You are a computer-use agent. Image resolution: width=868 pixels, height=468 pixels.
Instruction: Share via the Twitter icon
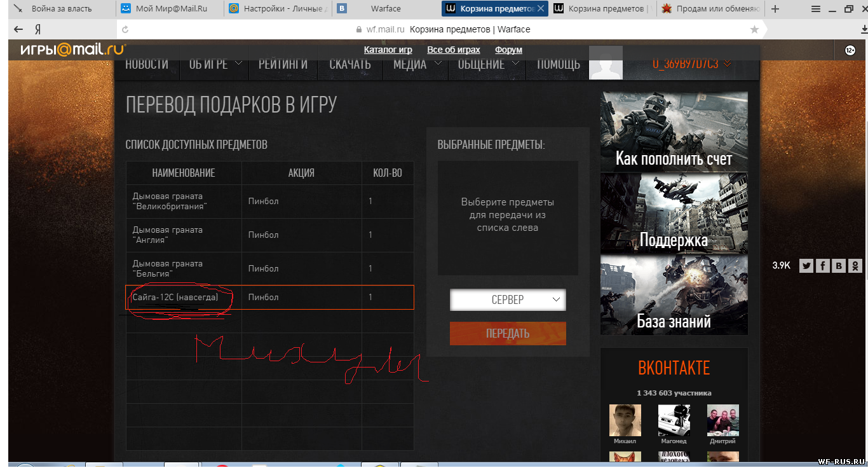[x=806, y=266]
